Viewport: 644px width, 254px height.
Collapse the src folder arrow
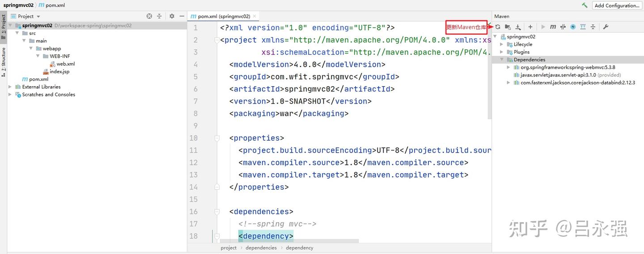point(17,33)
